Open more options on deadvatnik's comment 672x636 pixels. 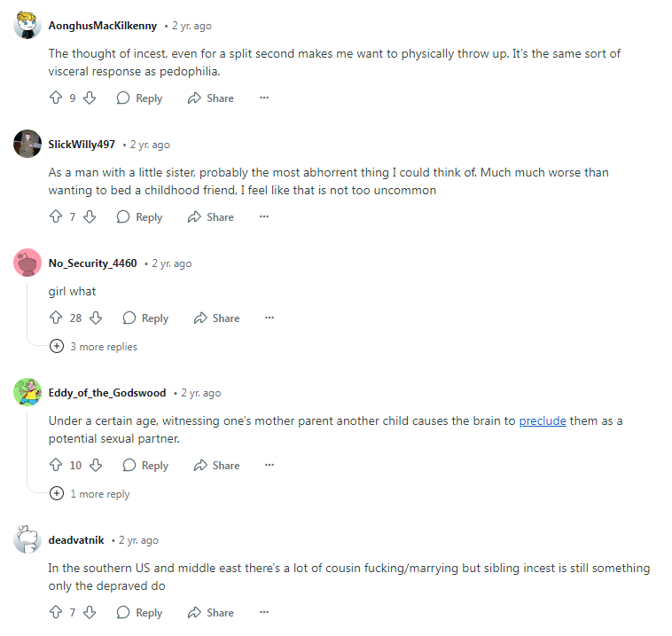point(263,613)
